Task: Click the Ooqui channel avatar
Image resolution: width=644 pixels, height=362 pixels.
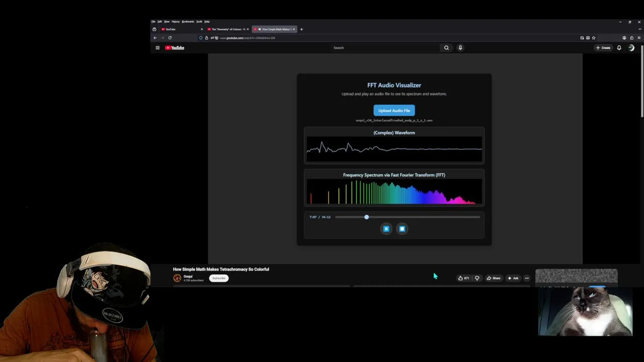Action: [177, 278]
